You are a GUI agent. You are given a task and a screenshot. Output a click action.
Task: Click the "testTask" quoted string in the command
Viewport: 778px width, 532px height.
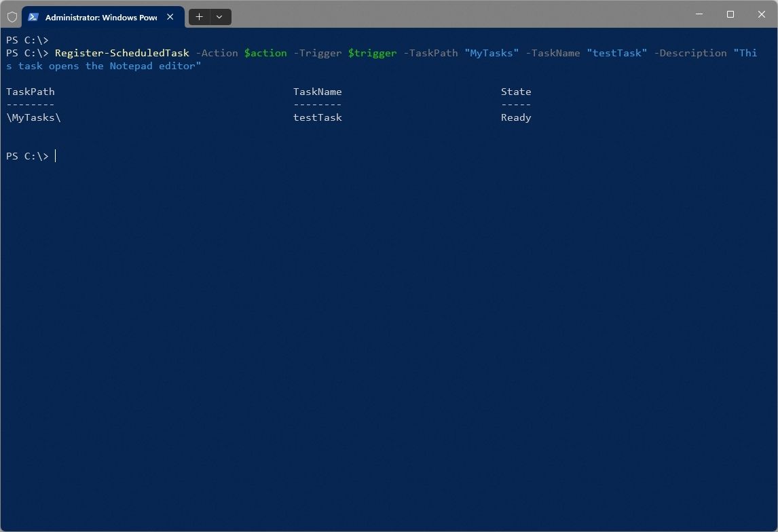[617, 53]
